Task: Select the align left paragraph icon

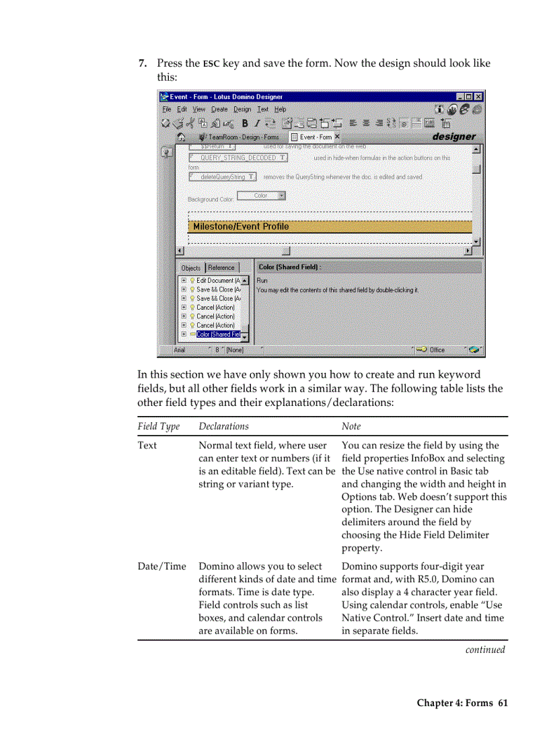Action: tap(353, 123)
